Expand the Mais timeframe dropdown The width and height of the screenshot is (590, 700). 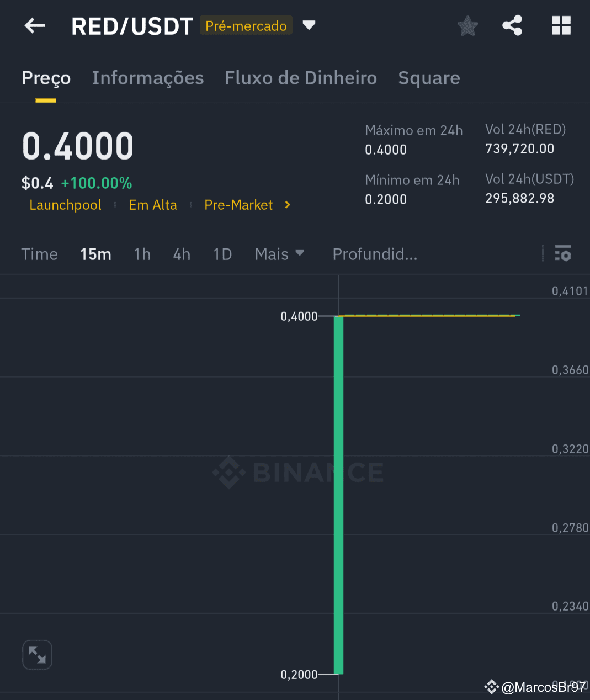[x=280, y=254]
